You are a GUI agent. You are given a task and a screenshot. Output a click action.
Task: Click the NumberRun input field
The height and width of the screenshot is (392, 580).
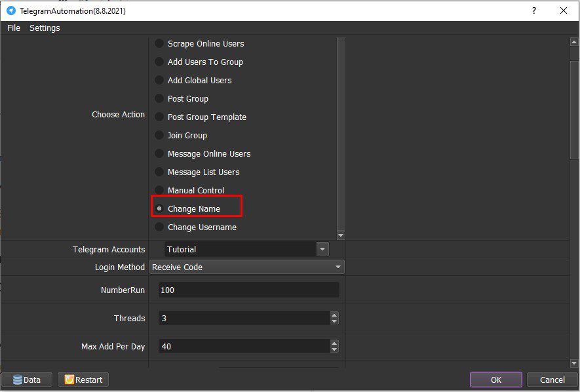point(248,290)
